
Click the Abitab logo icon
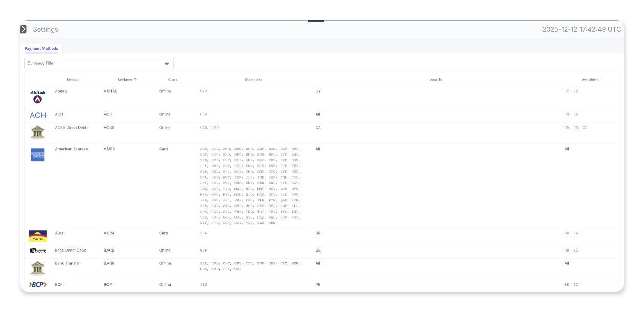point(36,96)
